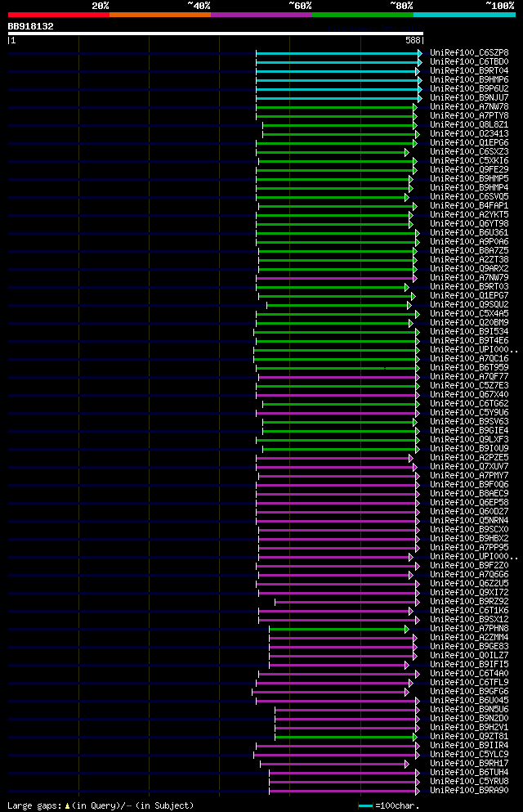
Task: Open hit UniRef100_C6SZP8
Action: pyautogui.click(x=469, y=53)
